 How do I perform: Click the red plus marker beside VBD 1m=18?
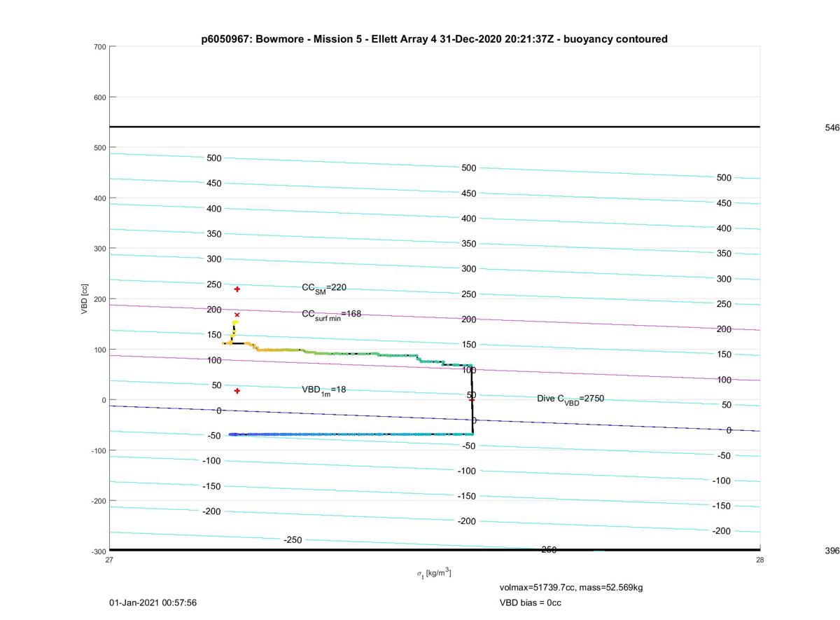pyautogui.click(x=237, y=391)
